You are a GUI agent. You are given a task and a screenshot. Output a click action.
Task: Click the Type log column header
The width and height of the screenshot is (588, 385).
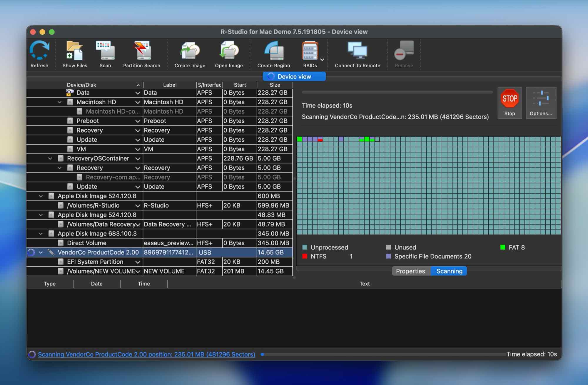point(50,284)
